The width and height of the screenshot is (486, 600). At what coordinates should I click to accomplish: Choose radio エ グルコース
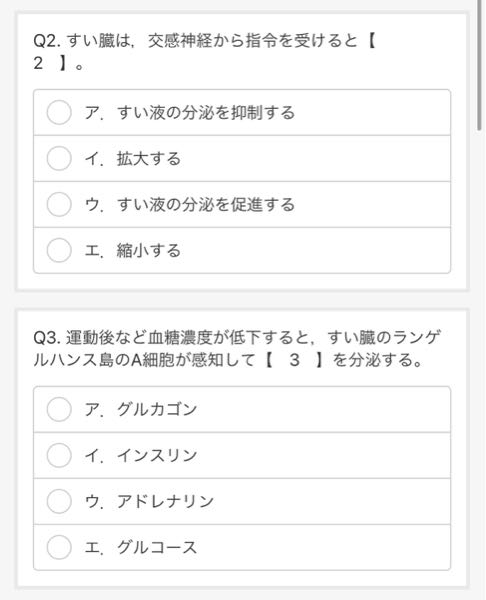coord(59,547)
